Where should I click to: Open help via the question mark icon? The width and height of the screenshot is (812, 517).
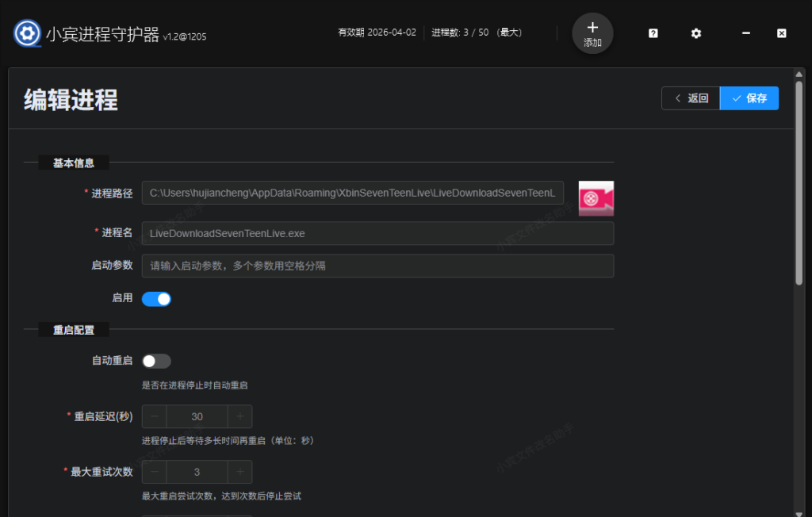coord(652,33)
